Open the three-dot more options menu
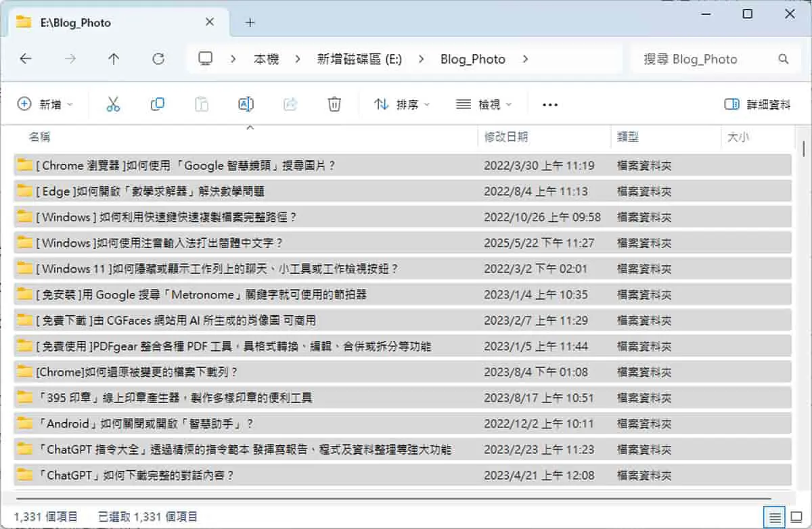The width and height of the screenshot is (812, 529). click(x=550, y=105)
